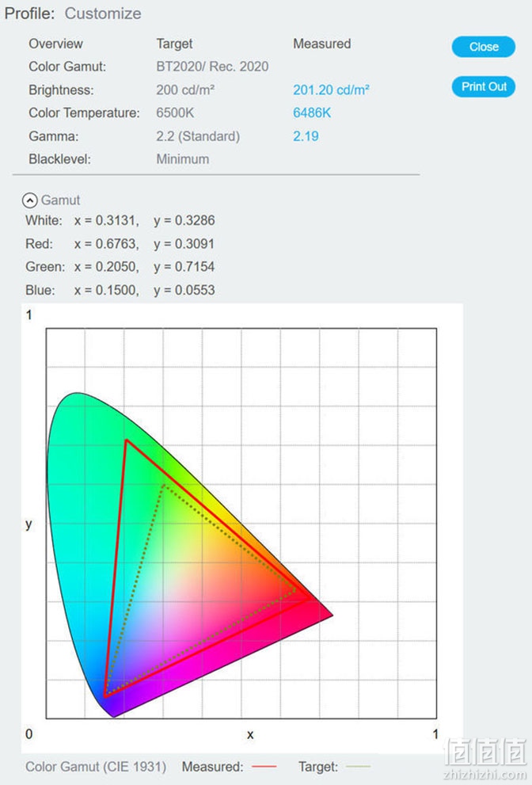Select the measured color temperature 6486K
Viewport: 532px width, 785px height.
coord(312,113)
